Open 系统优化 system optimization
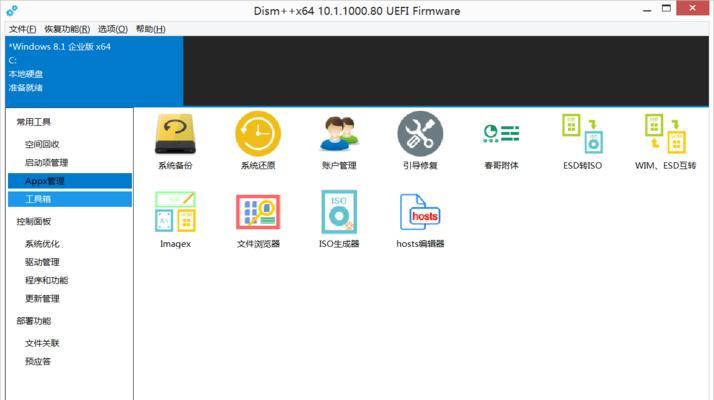714x400 pixels. coord(42,244)
